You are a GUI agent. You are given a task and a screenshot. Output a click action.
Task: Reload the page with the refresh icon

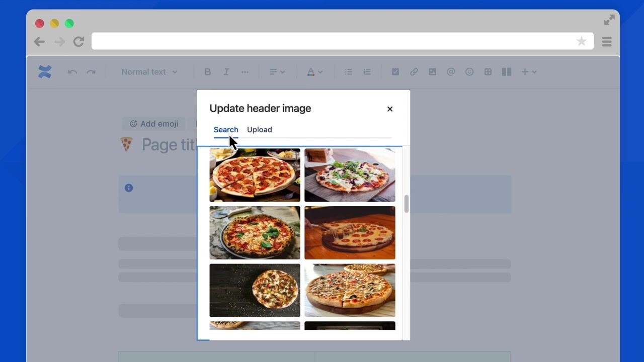78,42
